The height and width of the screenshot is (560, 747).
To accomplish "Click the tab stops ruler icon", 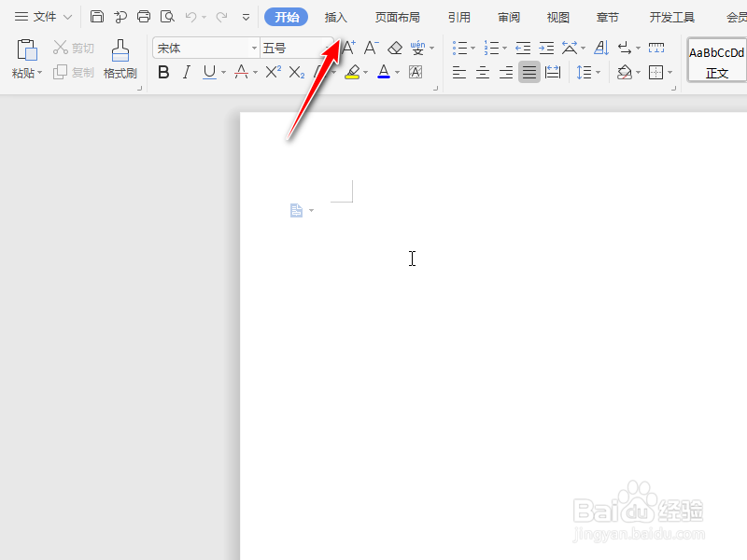I will tap(656, 48).
